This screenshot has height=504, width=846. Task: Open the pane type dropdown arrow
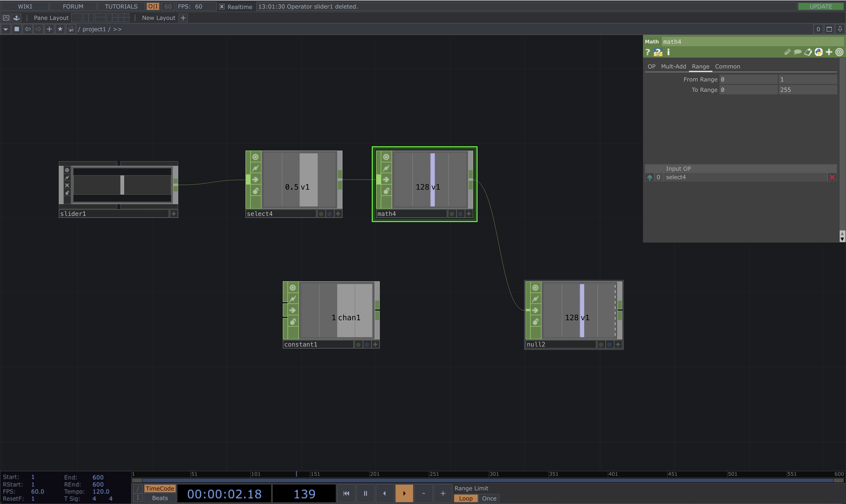tap(6, 29)
